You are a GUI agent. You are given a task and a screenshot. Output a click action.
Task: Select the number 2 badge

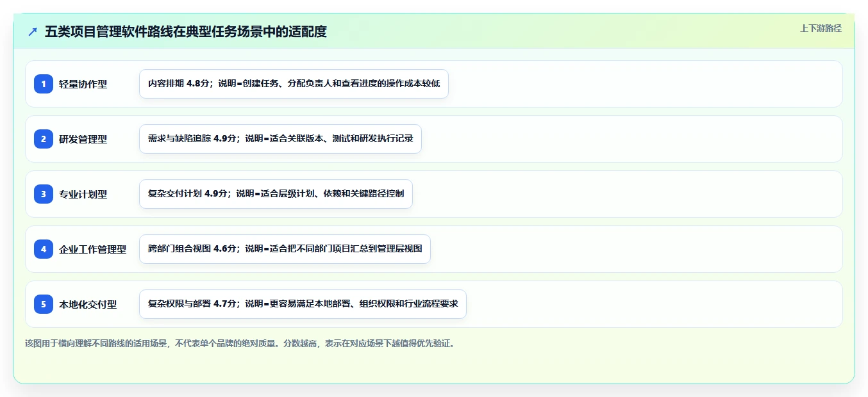tap(44, 139)
